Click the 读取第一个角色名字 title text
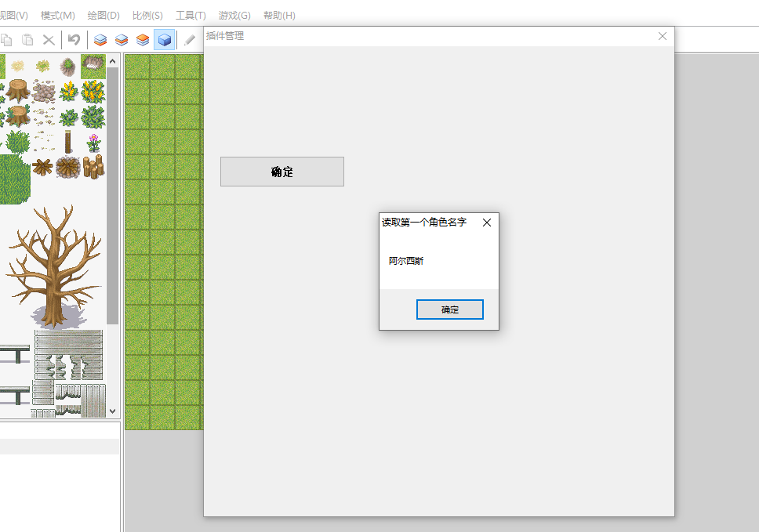Viewport: 759px width, 532px height. pyautogui.click(x=424, y=223)
